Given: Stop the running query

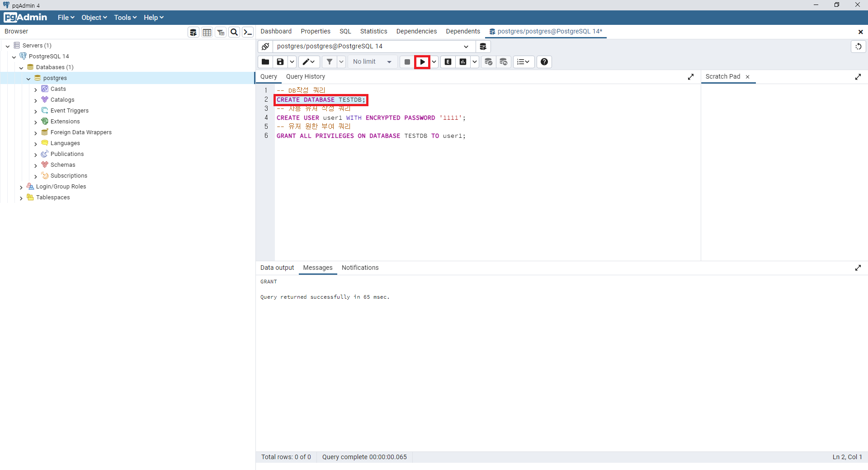Looking at the screenshot, I should 407,62.
